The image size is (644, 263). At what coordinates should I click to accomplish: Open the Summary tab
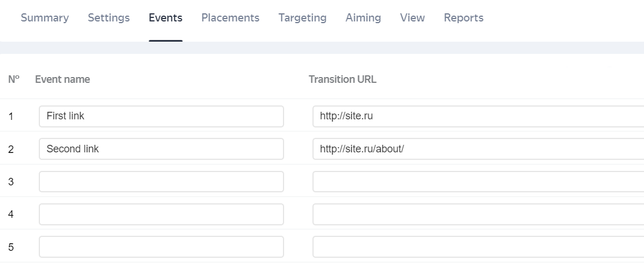pyautogui.click(x=45, y=18)
